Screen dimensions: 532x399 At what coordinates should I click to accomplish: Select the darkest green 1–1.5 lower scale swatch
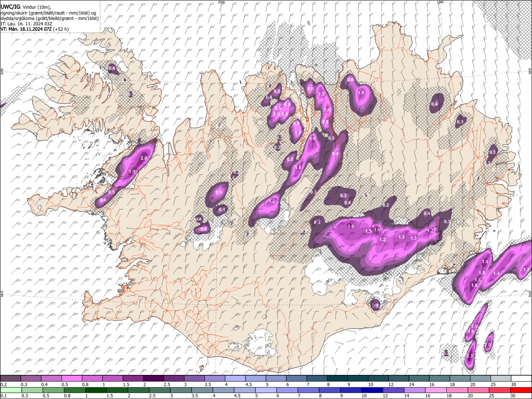point(96,390)
